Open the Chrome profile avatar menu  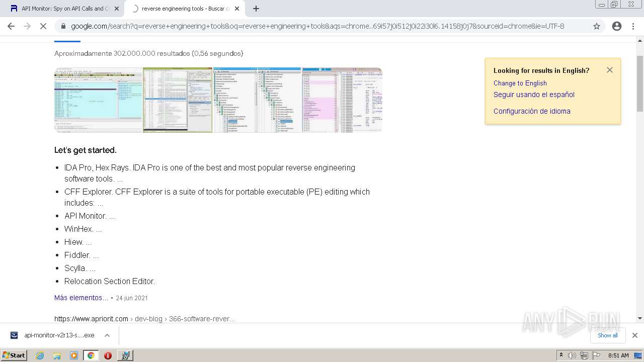pos(617,26)
